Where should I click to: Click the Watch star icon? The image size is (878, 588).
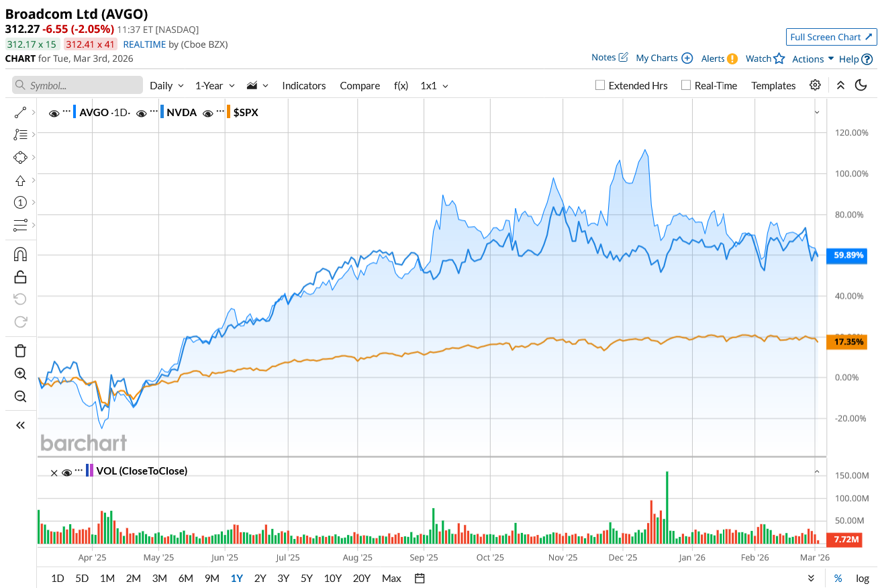779,58
